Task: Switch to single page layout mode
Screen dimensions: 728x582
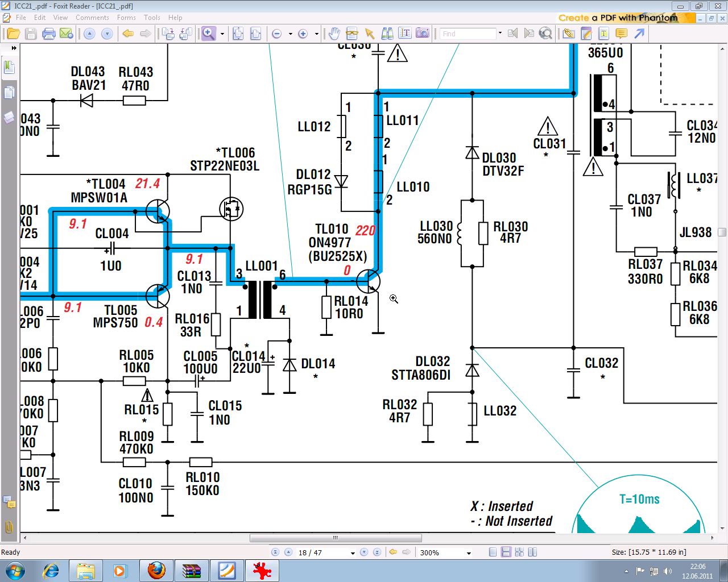Action: point(493,552)
